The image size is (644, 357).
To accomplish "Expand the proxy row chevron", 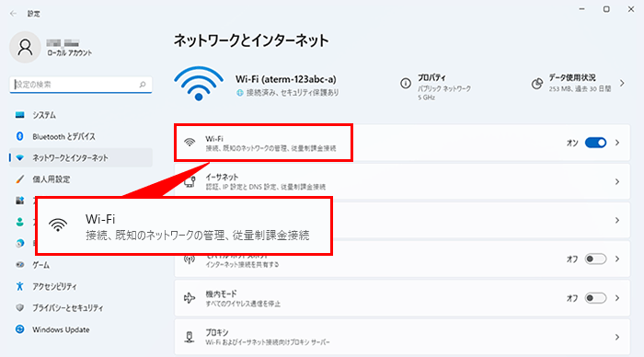I will pyautogui.click(x=617, y=337).
